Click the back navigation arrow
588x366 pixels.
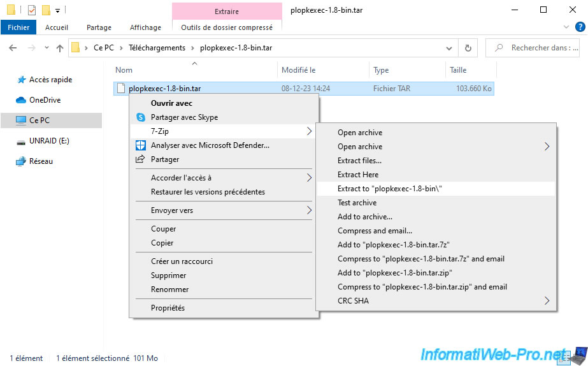(13, 48)
